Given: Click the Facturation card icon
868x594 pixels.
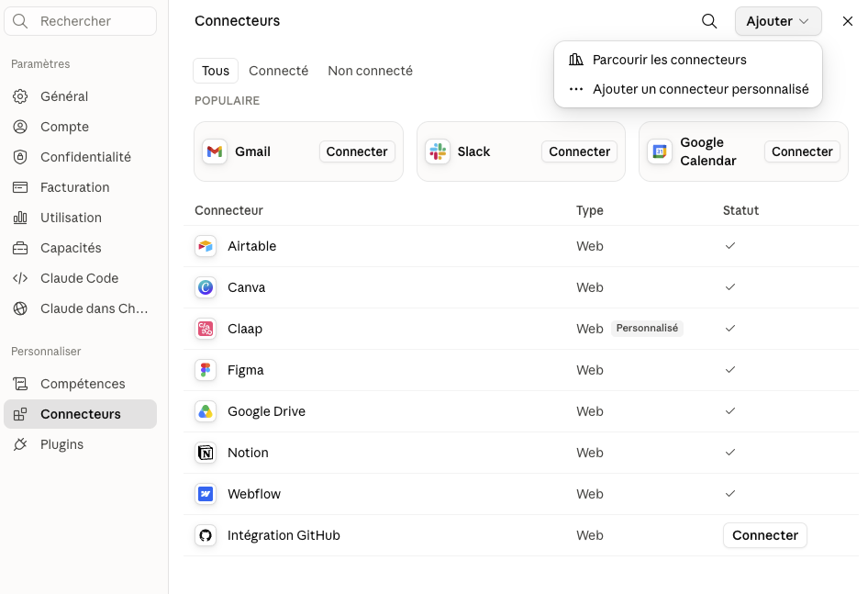Looking at the screenshot, I should [x=20, y=187].
